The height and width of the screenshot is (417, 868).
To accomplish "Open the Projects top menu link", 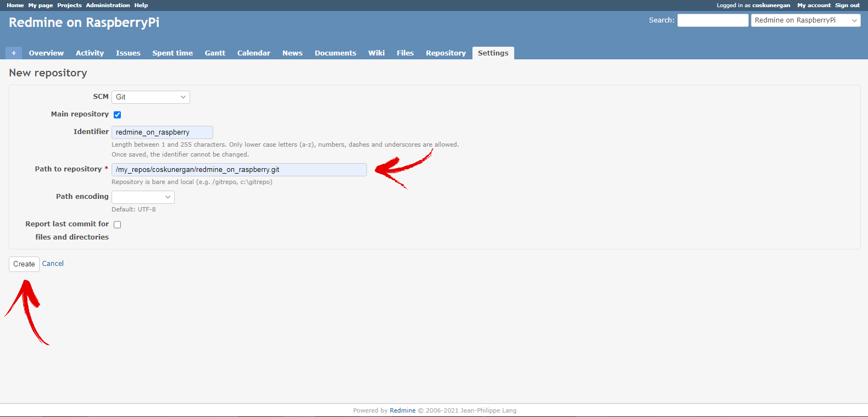I will (69, 5).
